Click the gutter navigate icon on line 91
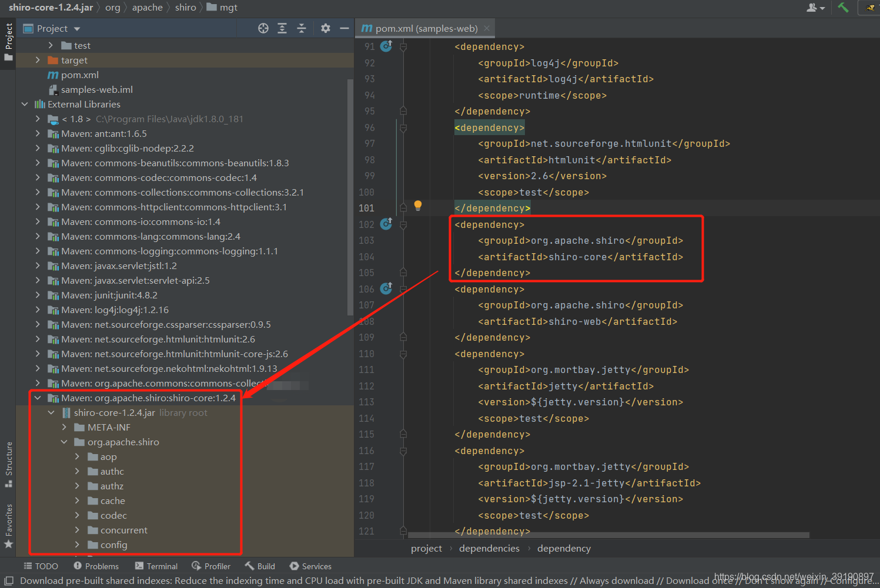880x588 pixels. (386, 46)
